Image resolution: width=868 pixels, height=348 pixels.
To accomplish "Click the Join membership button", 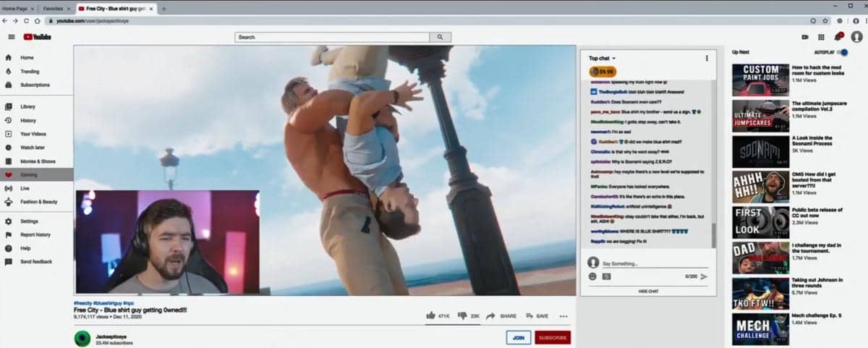I will 518,337.
